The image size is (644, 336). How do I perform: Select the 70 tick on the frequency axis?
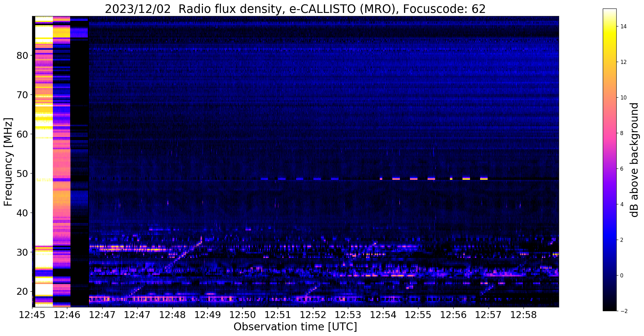point(23,95)
